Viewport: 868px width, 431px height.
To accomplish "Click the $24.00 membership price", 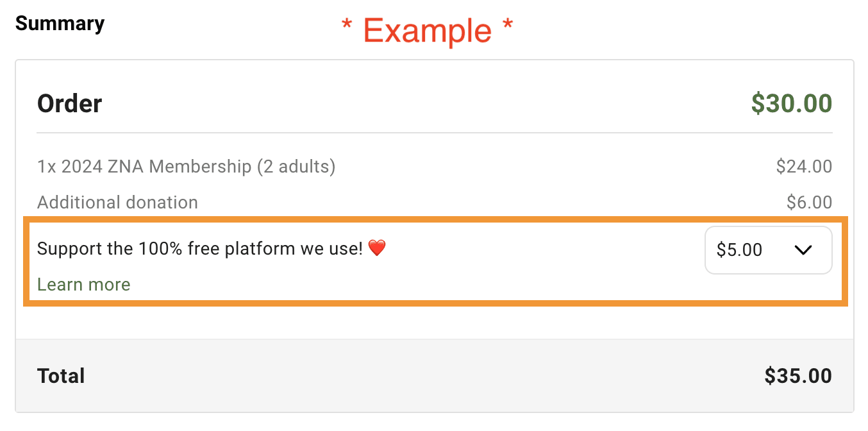I will pos(804,167).
